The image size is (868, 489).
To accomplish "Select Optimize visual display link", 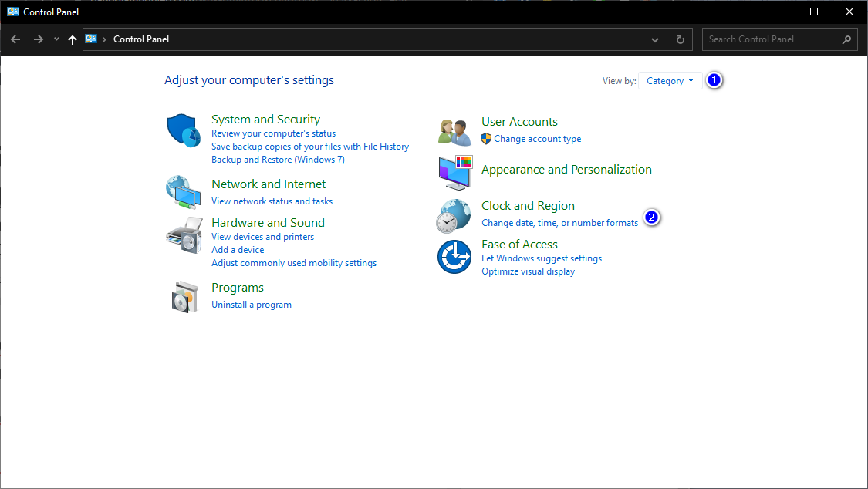I will [x=528, y=271].
